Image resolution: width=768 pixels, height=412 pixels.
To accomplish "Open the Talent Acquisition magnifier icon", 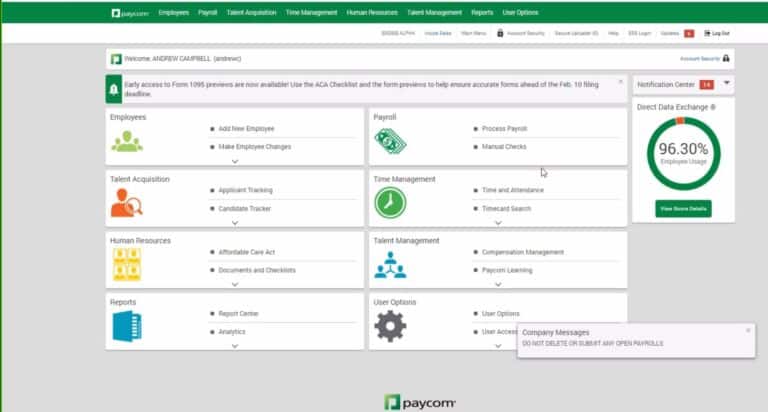I will coord(127,203).
